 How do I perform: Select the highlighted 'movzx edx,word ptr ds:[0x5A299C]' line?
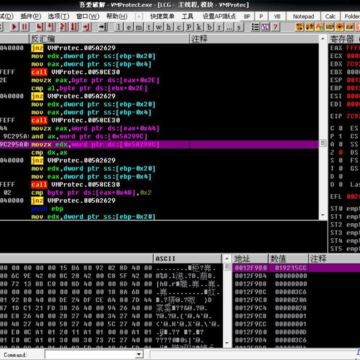(159, 144)
